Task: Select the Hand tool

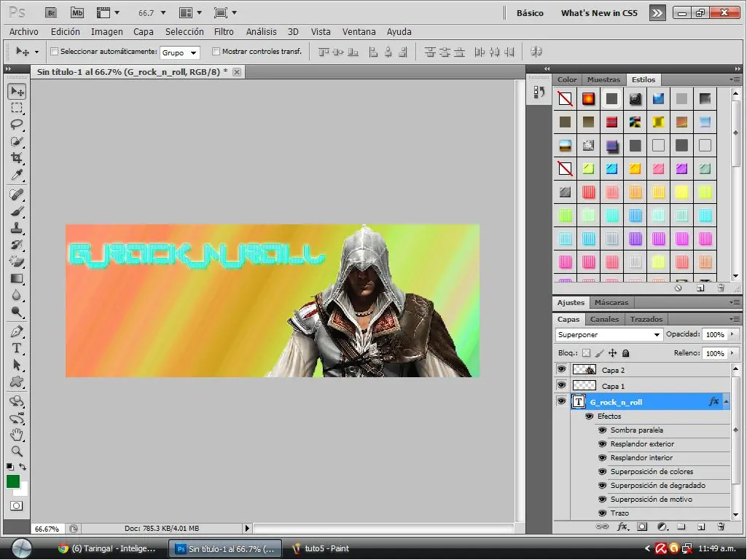Action: (x=17, y=434)
